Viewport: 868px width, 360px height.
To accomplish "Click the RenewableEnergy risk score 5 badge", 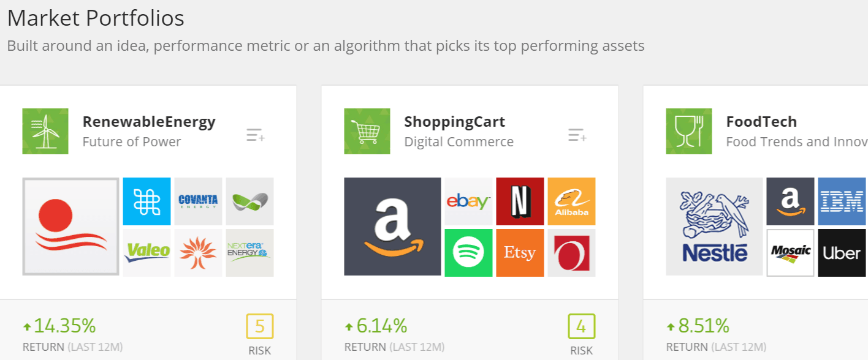I will [260, 327].
